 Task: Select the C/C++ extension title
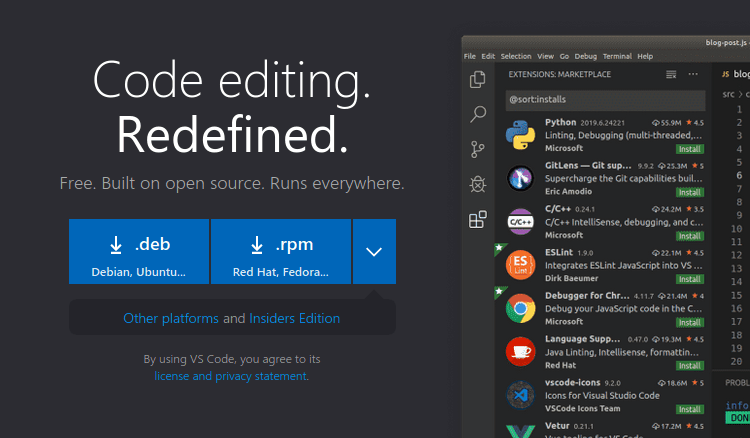click(x=558, y=209)
